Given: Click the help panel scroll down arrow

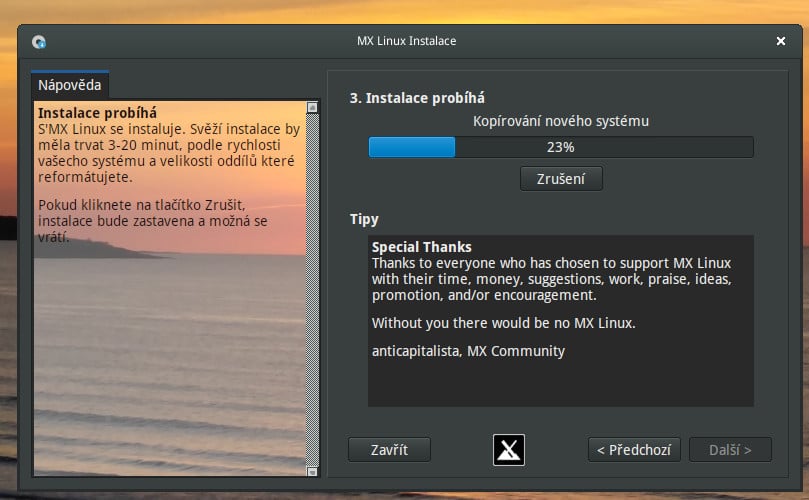Looking at the screenshot, I should click(x=312, y=471).
